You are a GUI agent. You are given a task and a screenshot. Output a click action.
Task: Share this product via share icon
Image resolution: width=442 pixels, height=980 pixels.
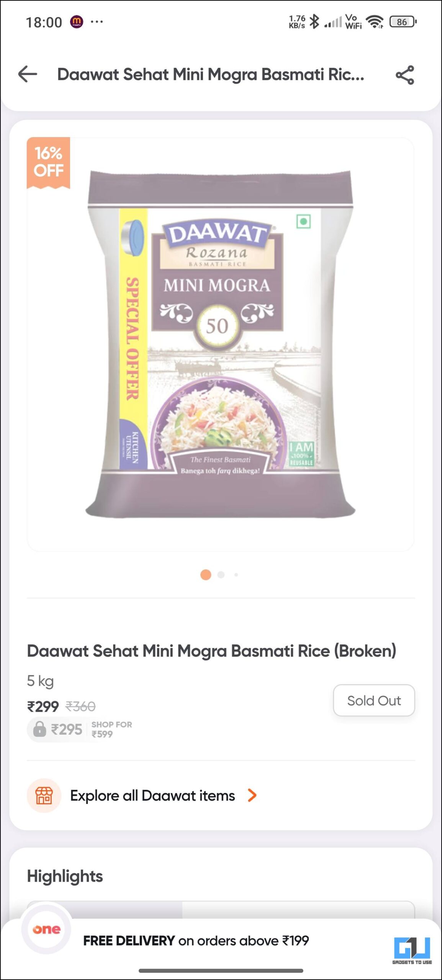point(405,75)
